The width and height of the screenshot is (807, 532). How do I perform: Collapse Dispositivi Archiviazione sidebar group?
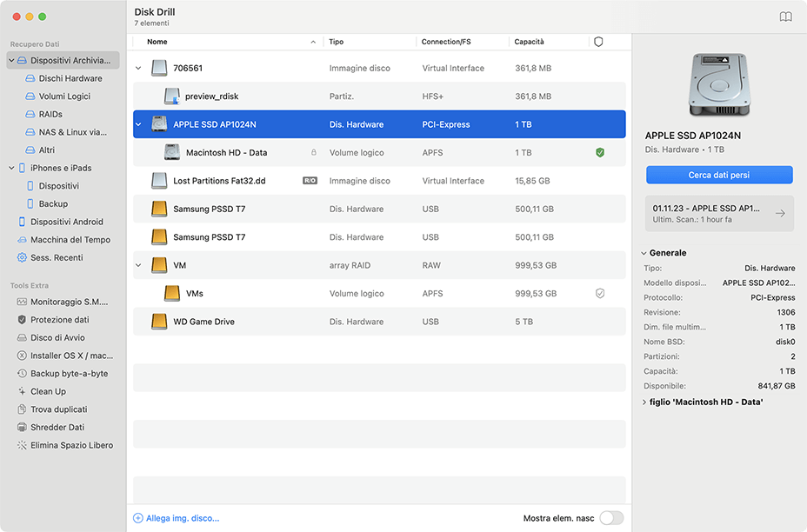[x=11, y=60]
